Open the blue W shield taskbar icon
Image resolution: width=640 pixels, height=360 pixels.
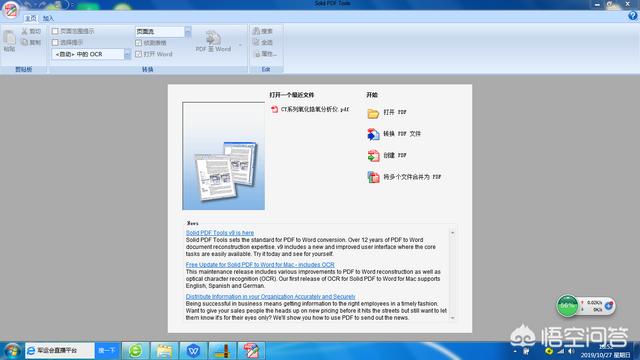pyautogui.click(x=193, y=351)
